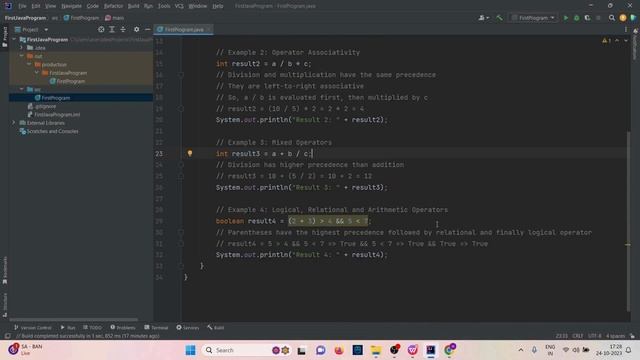Click the orange IDE updates icon

pyautogui.click(x=623, y=18)
